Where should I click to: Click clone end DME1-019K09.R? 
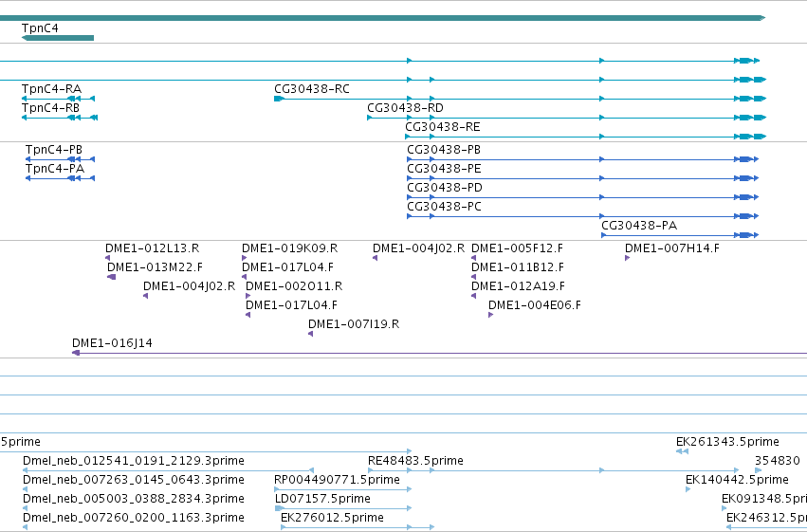[x=290, y=248]
